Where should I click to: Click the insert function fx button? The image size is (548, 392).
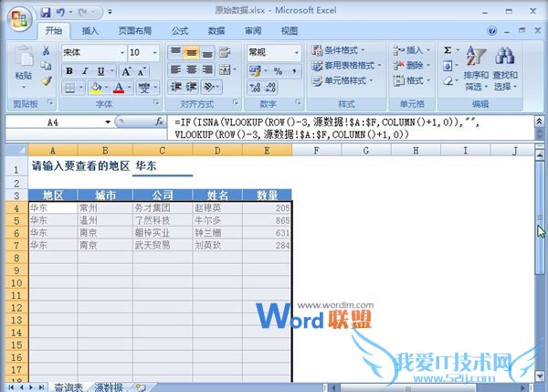(159, 122)
